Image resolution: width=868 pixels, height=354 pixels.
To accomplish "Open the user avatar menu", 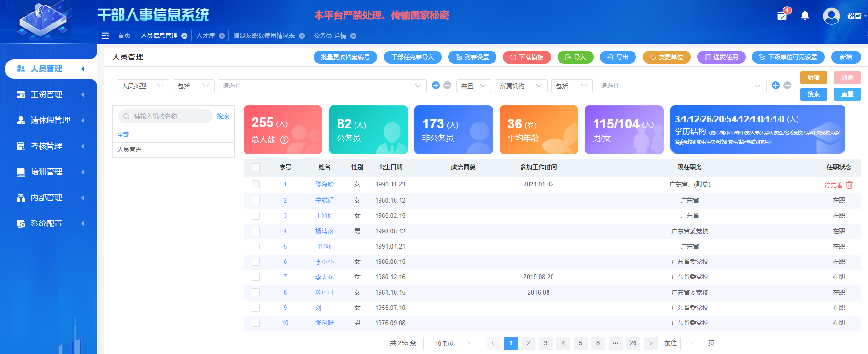I will pos(831,16).
